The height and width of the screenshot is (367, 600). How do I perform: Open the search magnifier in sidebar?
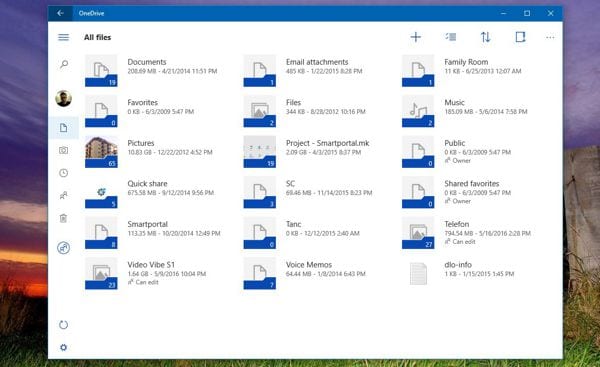coord(64,64)
